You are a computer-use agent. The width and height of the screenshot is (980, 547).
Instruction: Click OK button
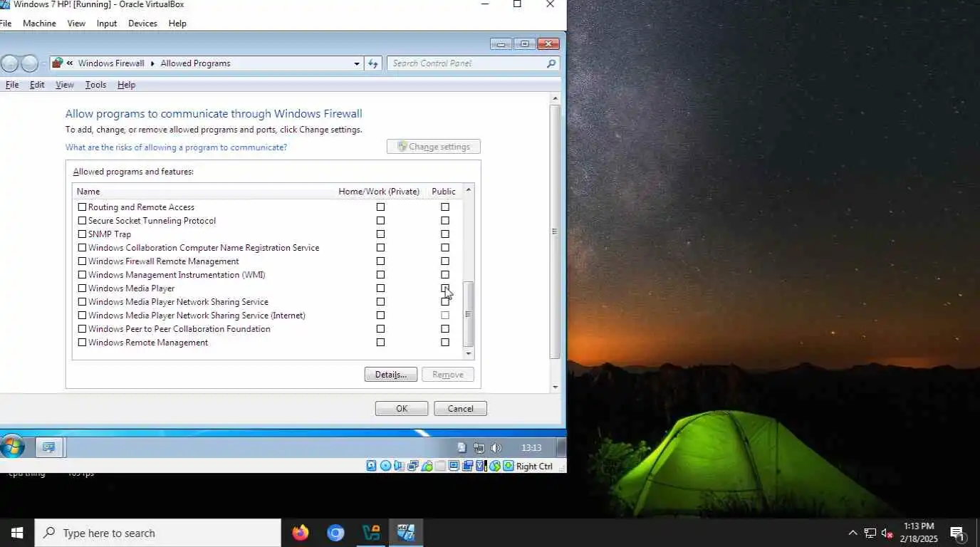[x=402, y=409]
